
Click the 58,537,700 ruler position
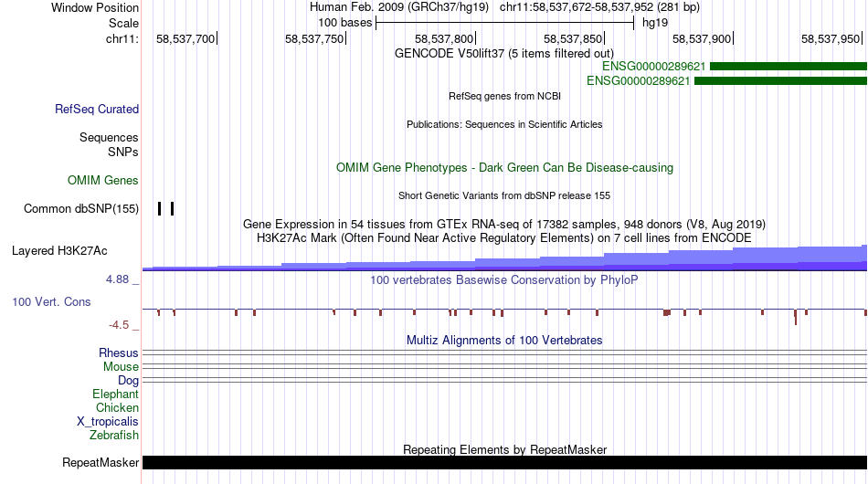tap(185, 38)
